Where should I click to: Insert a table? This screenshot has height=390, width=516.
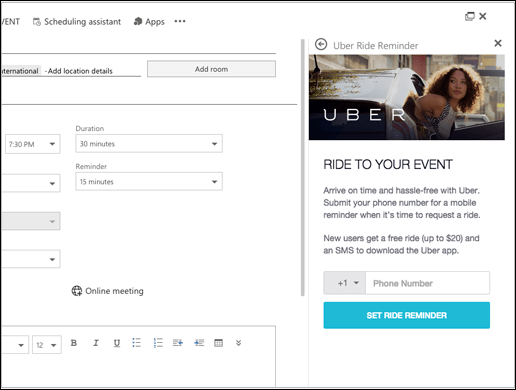[219, 343]
